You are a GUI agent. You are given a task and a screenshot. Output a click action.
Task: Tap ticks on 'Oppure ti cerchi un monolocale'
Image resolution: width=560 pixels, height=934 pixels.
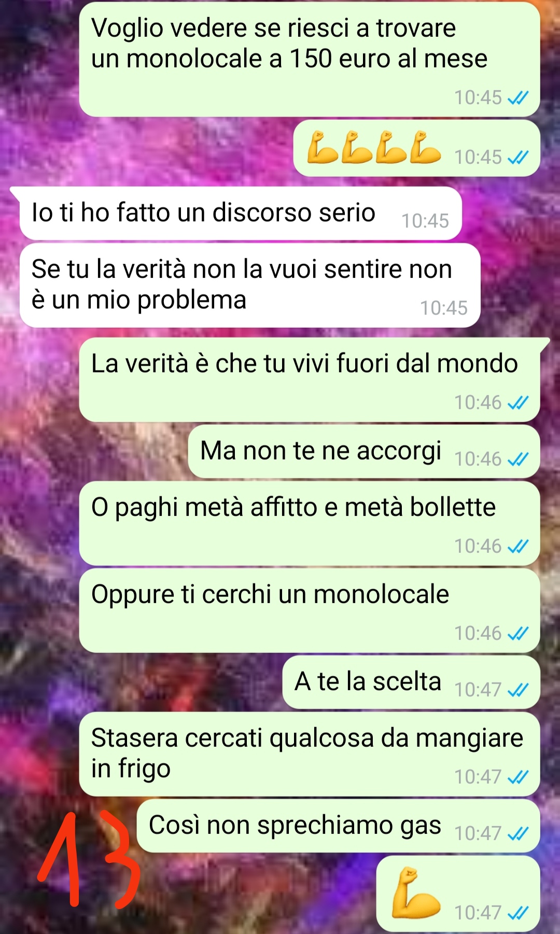click(x=518, y=633)
